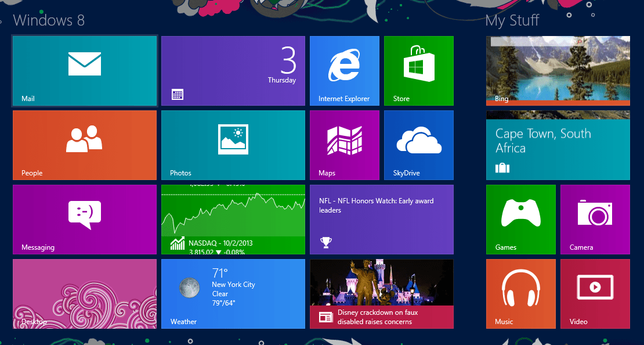The height and width of the screenshot is (345, 644).
Task: Open the Desktop tile
Action: click(x=85, y=294)
